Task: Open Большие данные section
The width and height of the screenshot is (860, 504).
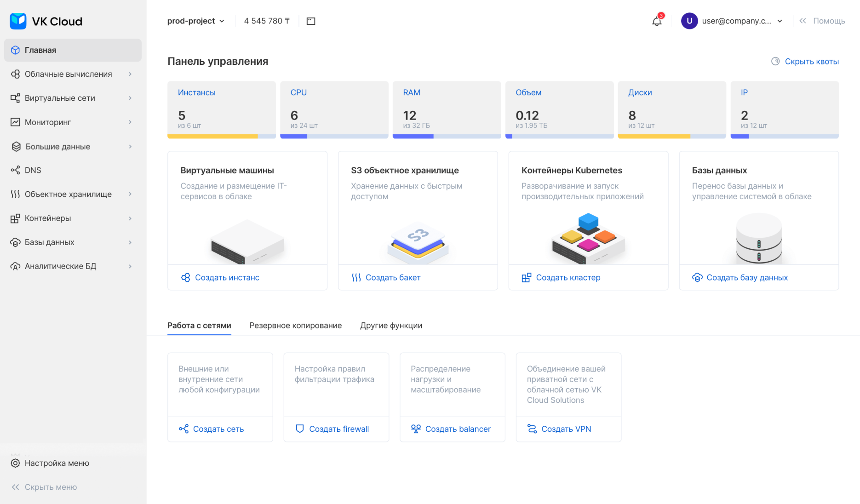Action: [x=57, y=146]
